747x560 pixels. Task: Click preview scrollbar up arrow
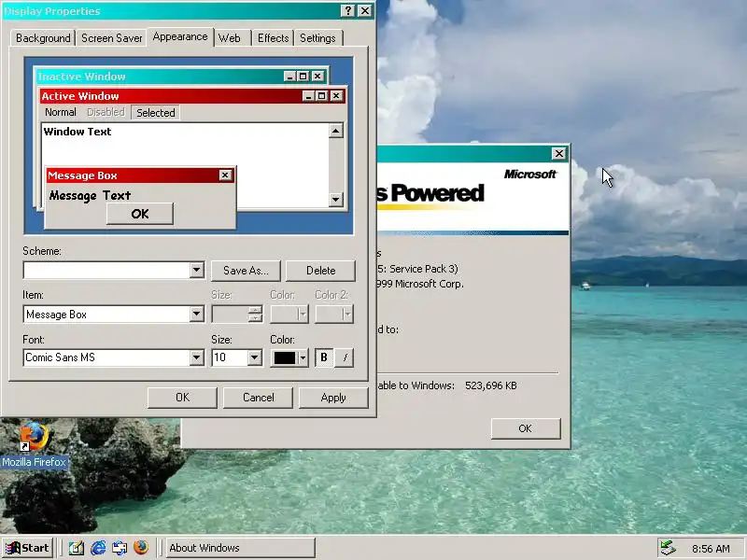336,131
